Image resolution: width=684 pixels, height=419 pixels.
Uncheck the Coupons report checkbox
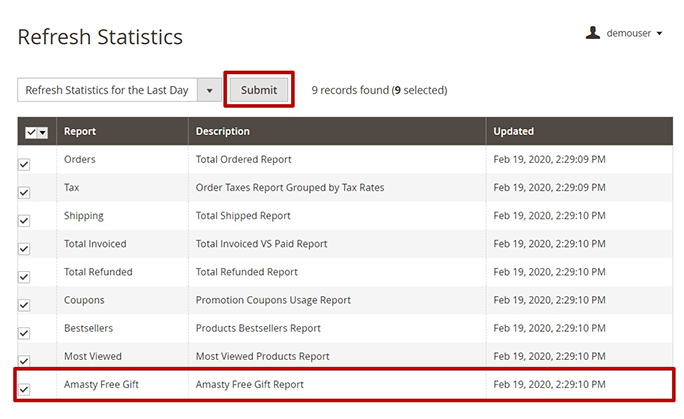pyautogui.click(x=24, y=305)
